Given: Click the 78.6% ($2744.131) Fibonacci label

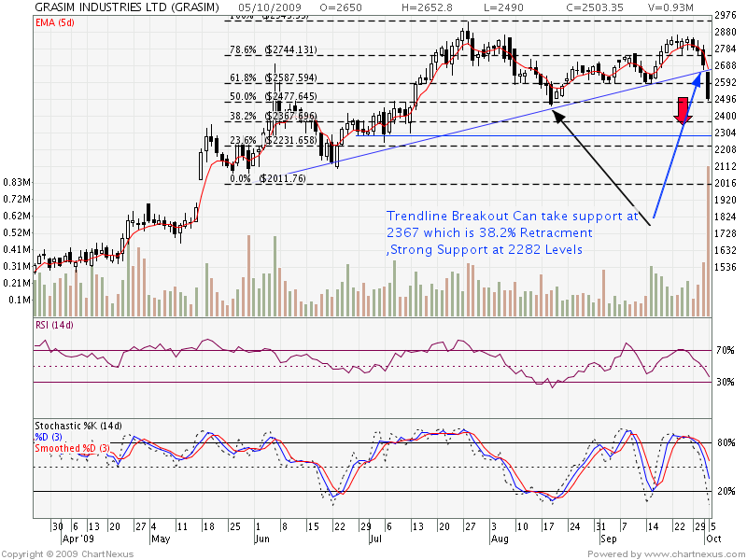Looking at the screenshot, I should click(x=273, y=49).
